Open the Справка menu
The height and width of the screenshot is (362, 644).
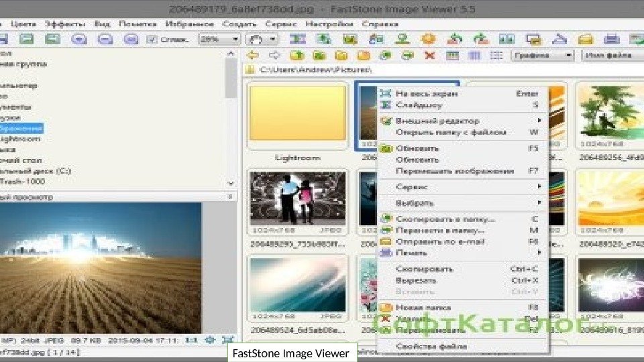380,24
